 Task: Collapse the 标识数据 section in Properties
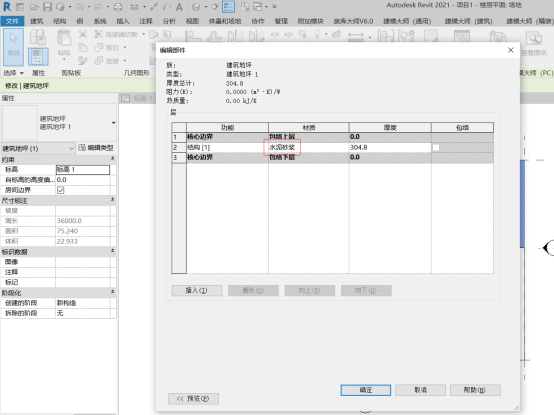[x=112, y=251]
